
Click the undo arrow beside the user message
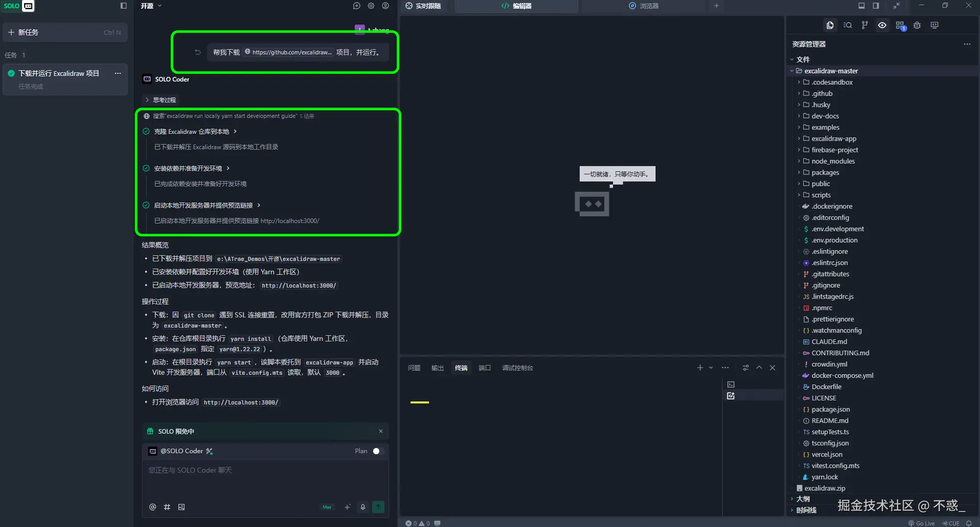pyautogui.click(x=197, y=52)
